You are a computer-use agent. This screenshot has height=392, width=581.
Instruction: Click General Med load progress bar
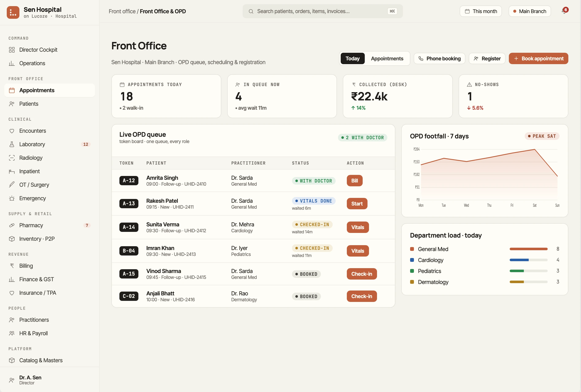528,249
